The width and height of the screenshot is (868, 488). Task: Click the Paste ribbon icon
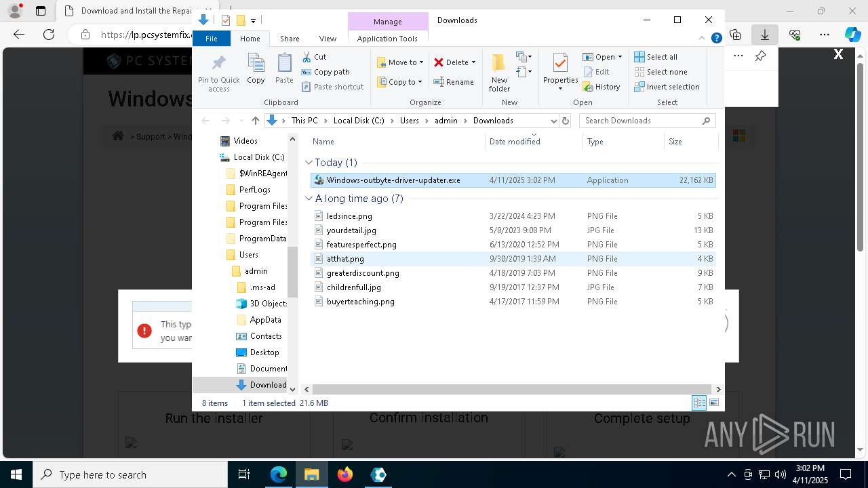pyautogui.click(x=284, y=69)
